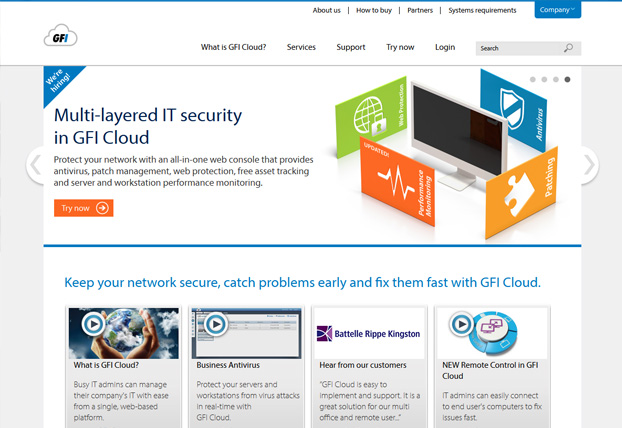The height and width of the screenshot is (428, 622).
Task: Open Hear from our customers title
Action: click(363, 365)
